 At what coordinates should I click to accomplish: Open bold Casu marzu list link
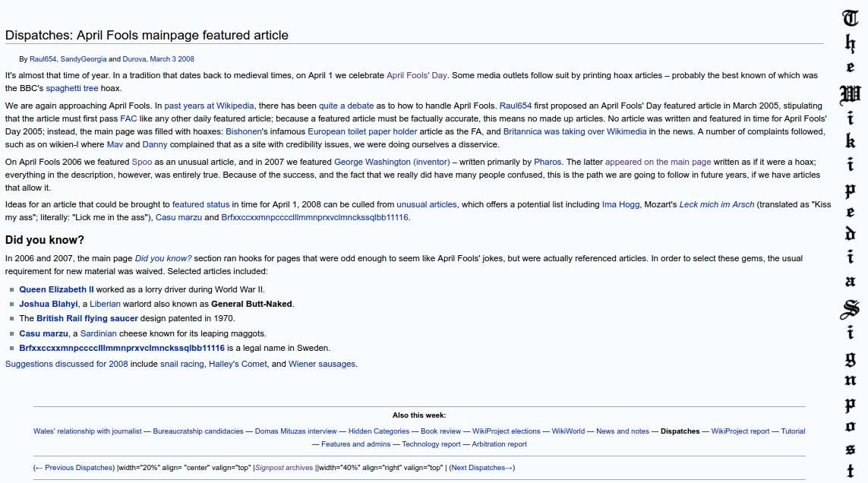(x=43, y=333)
